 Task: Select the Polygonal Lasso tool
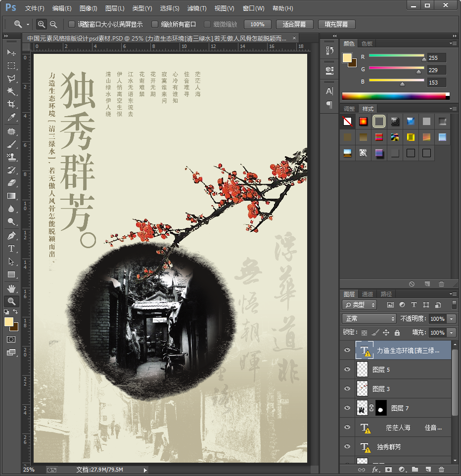[x=11, y=78]
